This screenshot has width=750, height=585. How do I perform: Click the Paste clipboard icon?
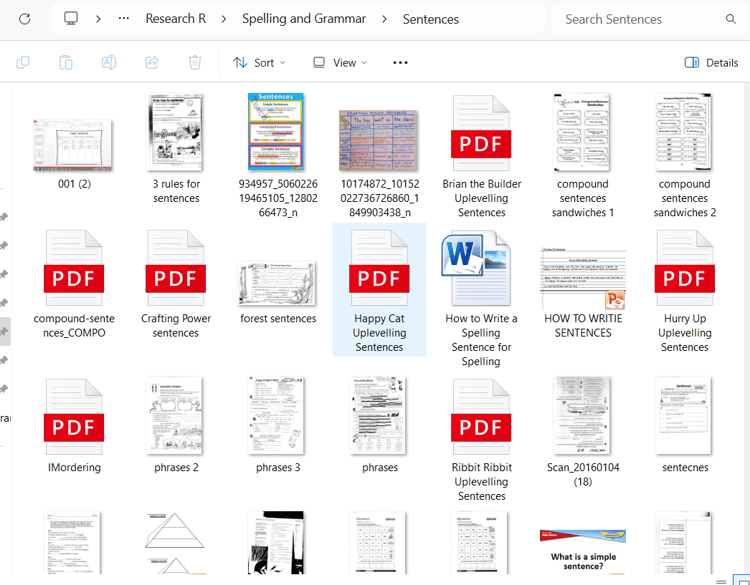66,63
